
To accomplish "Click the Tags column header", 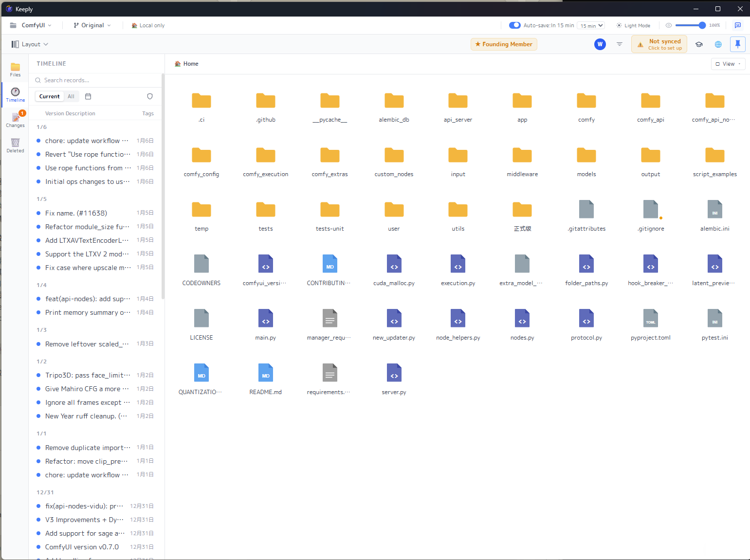I will point(148,113).
